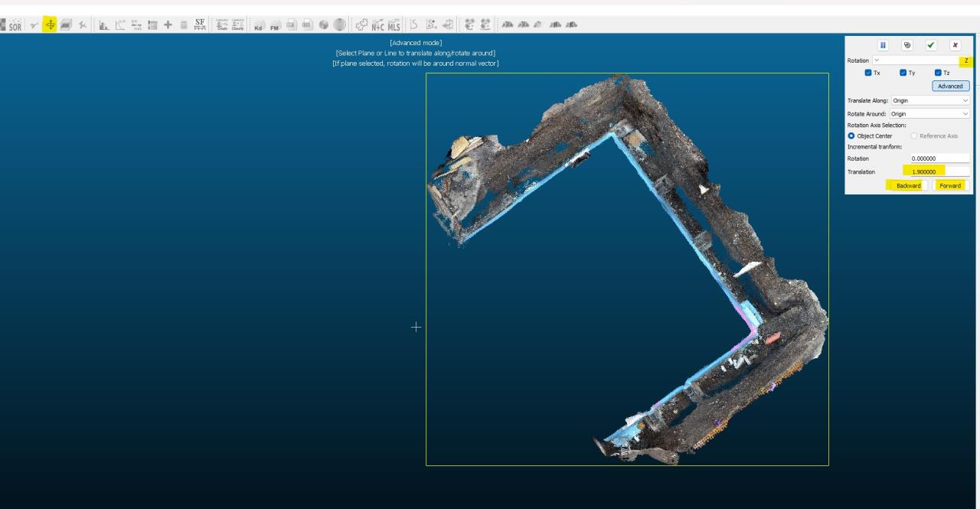Cancel transformation with red X icon
980x509 pixels.
(954, 46)
